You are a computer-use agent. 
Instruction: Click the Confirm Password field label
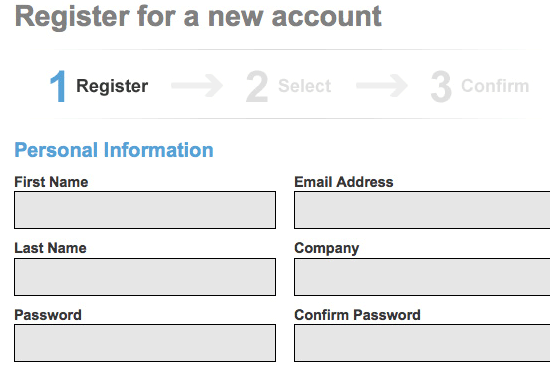point(357,315)
